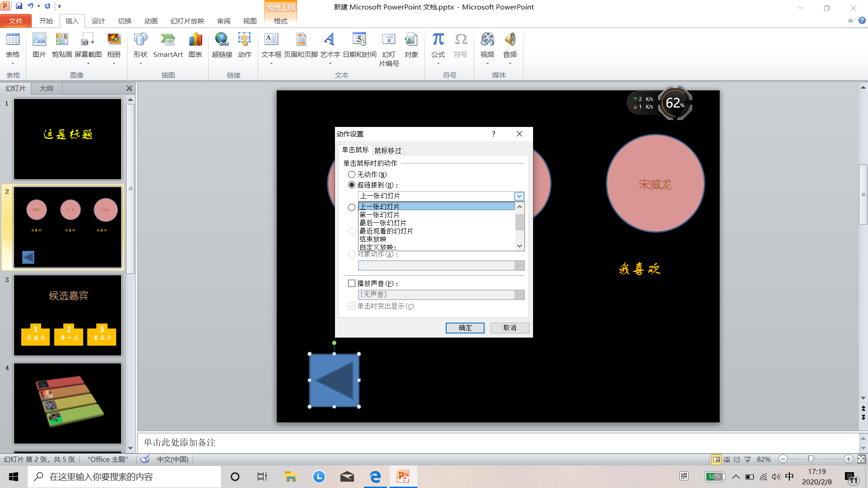The width and height of the screenshot is (868, 488).
Task: Enable the 播放声音 checkbox
Action: point(352,283)
